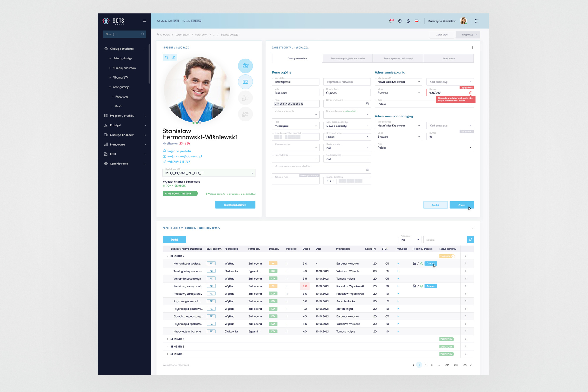
Task: Open the notifications bell with 22 badge
Action: (390, 21)
